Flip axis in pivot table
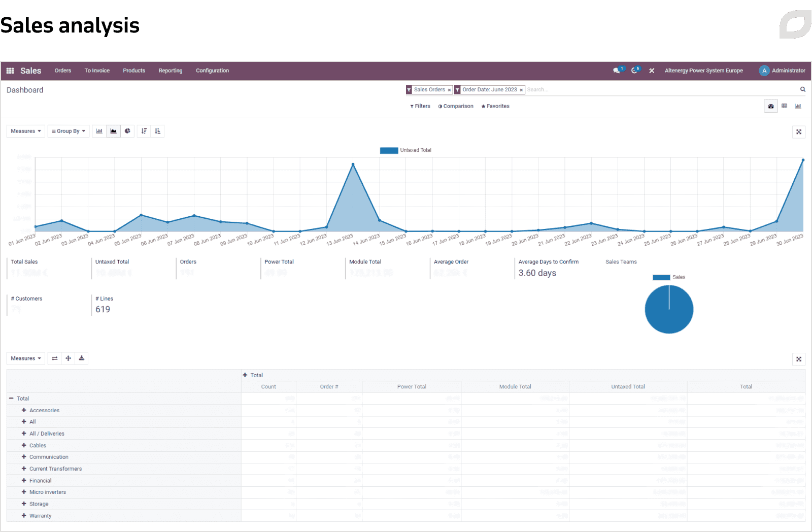The image size is (812, 532). (x=55, y=358)
